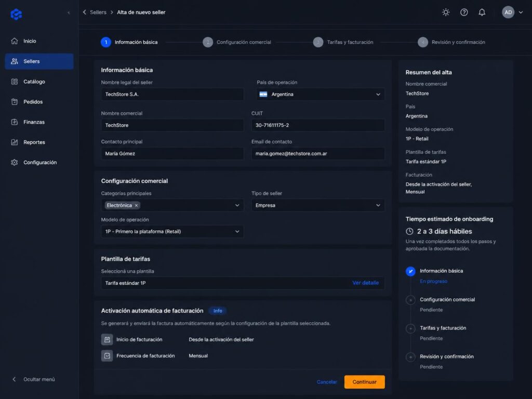Image resolution: width=532 pixels, height=399 pixels.
Task: Expand the account menu chevron
Action: (521, 12)
